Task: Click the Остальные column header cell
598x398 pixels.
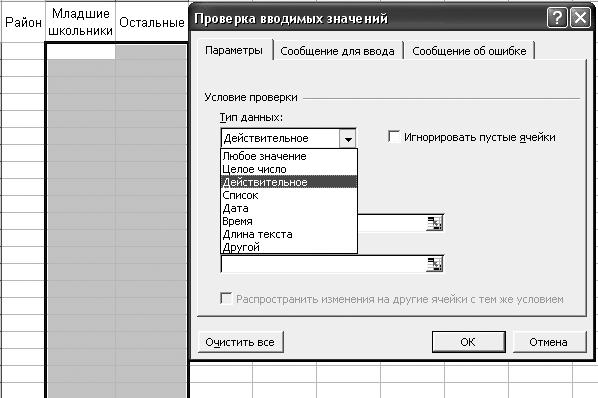Action: coord(152,22)
